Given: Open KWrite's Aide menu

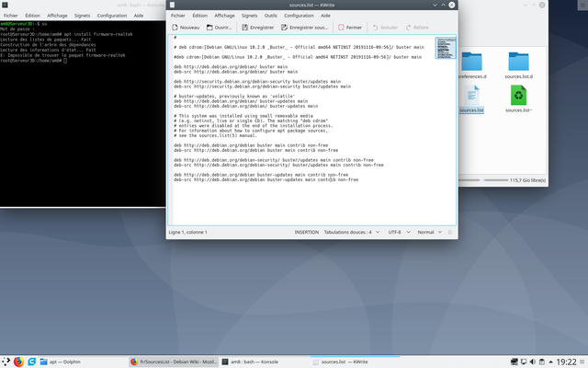Looking at the screenshot, I should tap(325, 16).
